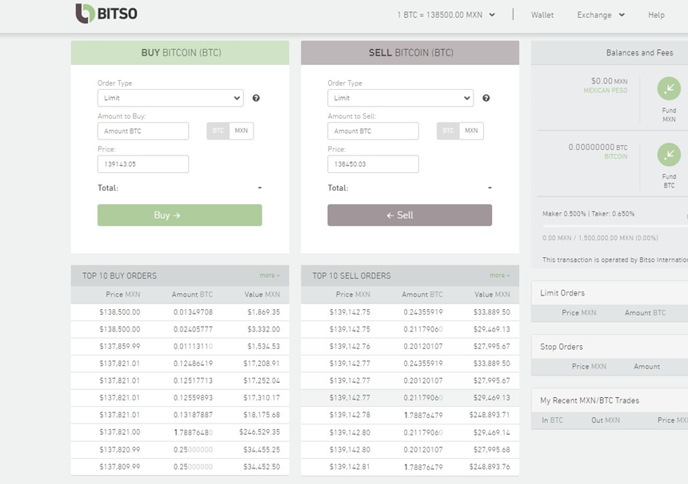The width and height of the screenshot is (693, 484).
Task: Select buy order valued $3,332.00
Action: [x=180, y=329]
